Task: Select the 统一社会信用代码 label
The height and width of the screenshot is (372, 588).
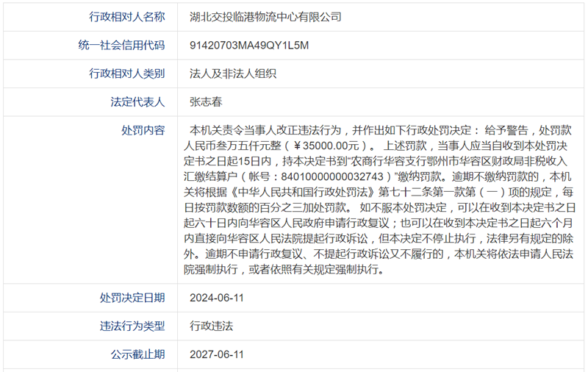Action: point(121,45)
